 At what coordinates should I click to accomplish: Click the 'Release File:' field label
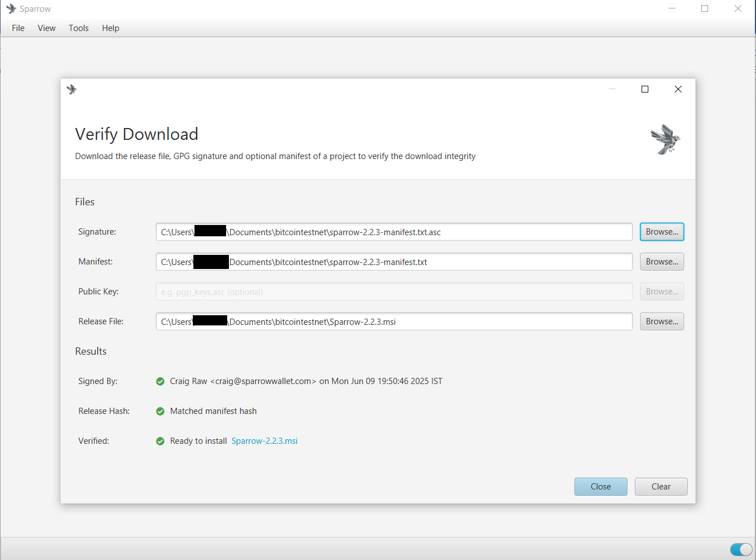101,321
